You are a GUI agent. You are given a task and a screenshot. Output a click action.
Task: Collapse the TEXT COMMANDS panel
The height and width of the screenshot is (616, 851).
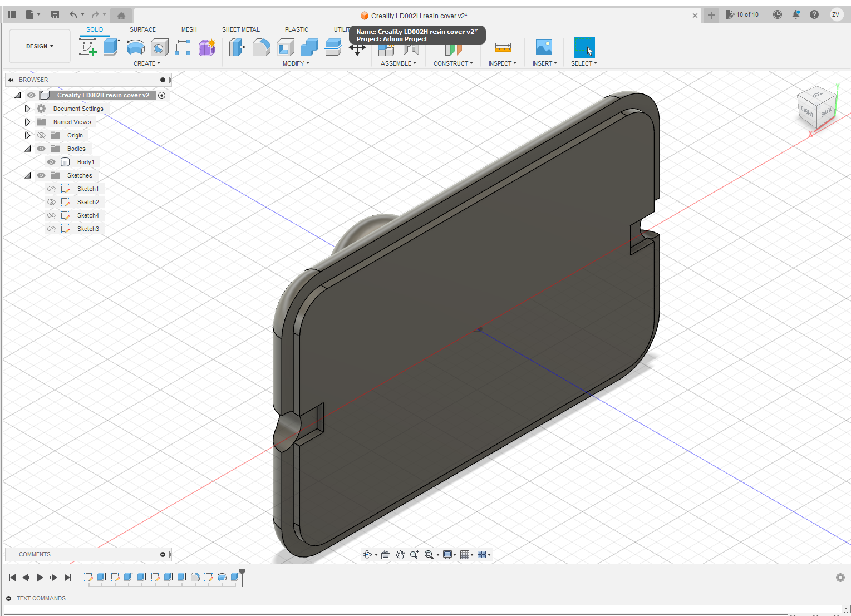tap(8, 598)
